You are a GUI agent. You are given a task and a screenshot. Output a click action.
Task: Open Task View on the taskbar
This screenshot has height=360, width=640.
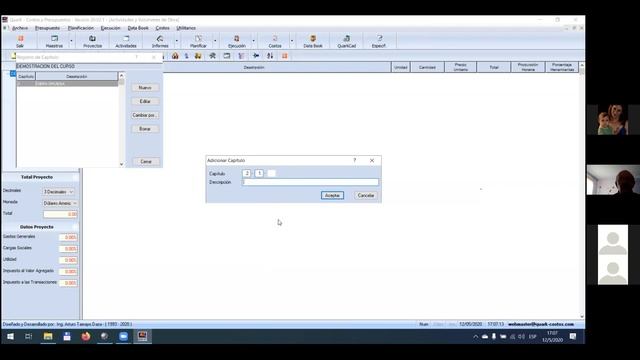29,336
